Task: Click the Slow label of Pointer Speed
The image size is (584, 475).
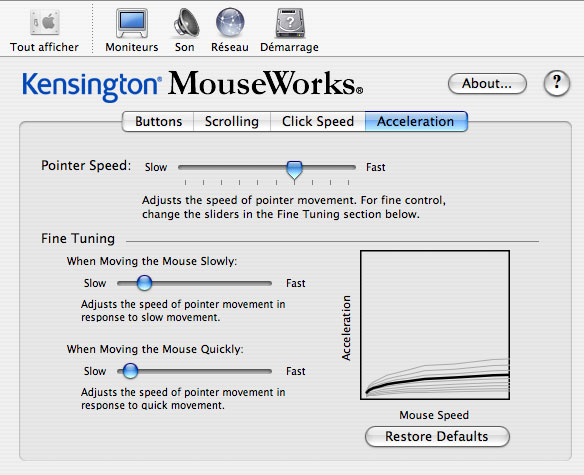Action: [x=156, y=167]
